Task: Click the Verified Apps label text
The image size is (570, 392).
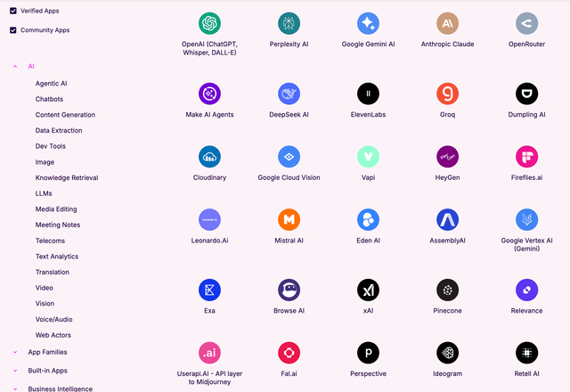Action: pos(39,11)
